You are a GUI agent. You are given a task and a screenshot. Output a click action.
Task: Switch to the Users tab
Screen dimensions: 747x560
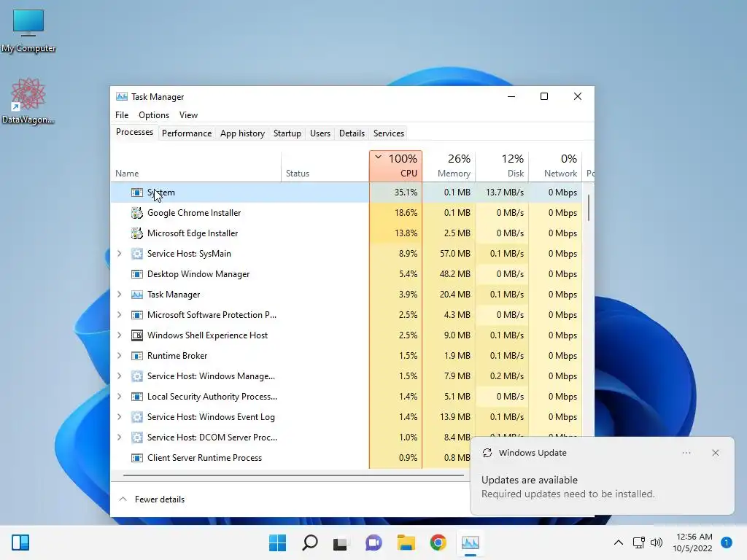(320, 133)
